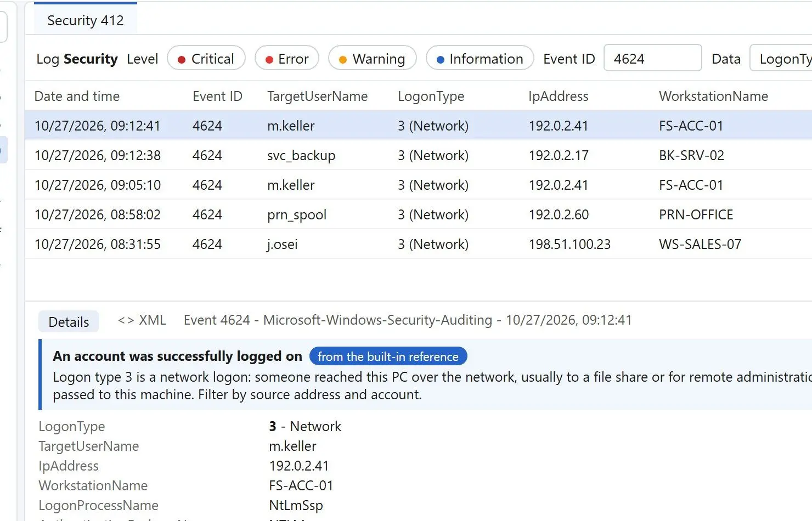
Task: Click the Data filter input field
Action: coord(781,58)
